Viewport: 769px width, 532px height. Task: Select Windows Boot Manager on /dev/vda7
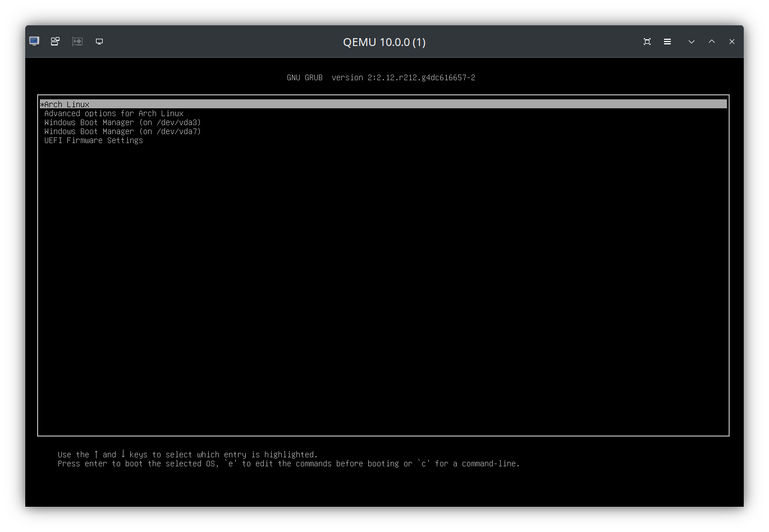point(122,131)
